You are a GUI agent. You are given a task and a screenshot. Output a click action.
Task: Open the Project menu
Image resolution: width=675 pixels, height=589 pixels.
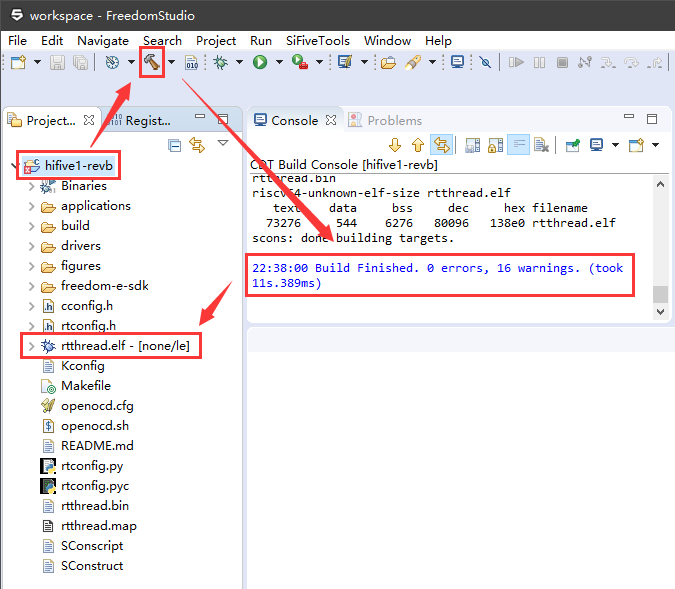[216, 41]
